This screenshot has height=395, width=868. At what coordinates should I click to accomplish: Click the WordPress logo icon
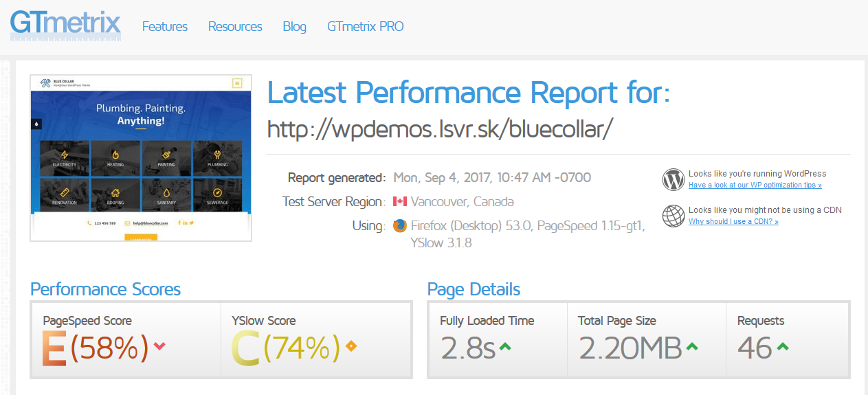pyautogui.click(x=674, y=179)
